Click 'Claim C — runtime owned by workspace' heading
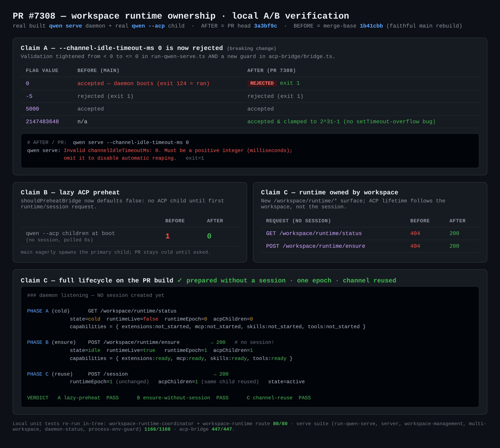Image resolution: width=500 pixels, height=448 pixels. pos(330,192)
